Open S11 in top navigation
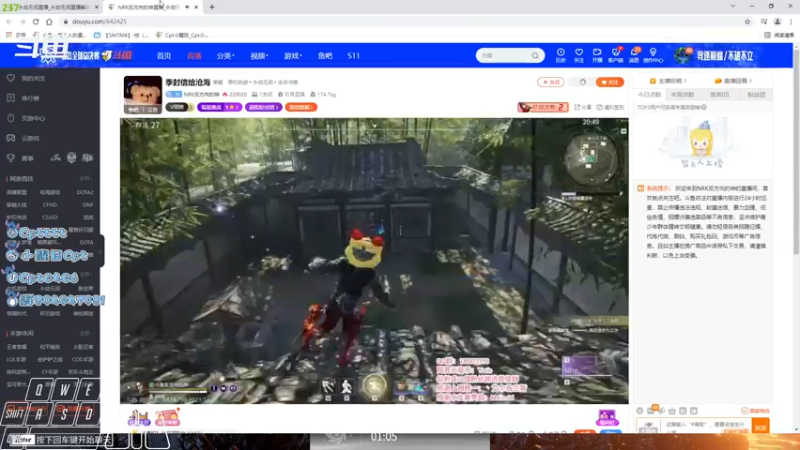 click(354, 56)
